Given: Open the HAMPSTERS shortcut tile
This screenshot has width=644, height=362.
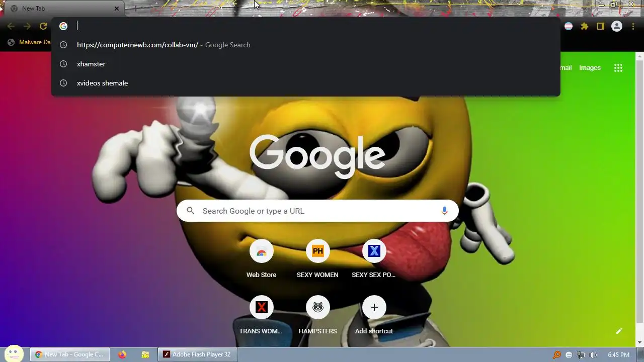Looking at the screenshot, I should [317, 316].
